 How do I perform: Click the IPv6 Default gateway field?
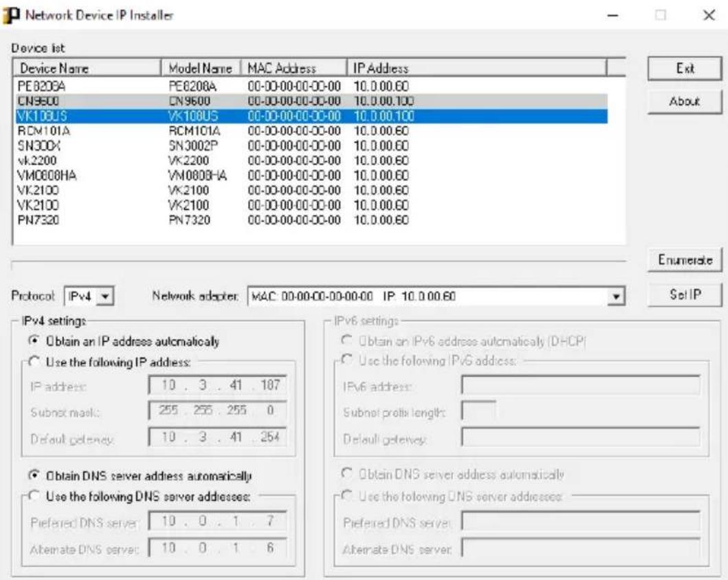click(580, 437)
